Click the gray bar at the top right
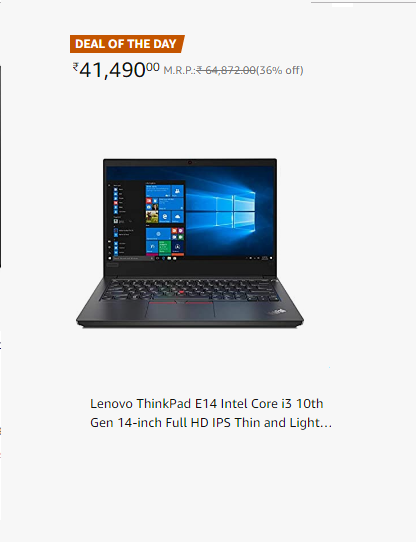Viewport: 416px width, 542px height. (x=363, y=2)
